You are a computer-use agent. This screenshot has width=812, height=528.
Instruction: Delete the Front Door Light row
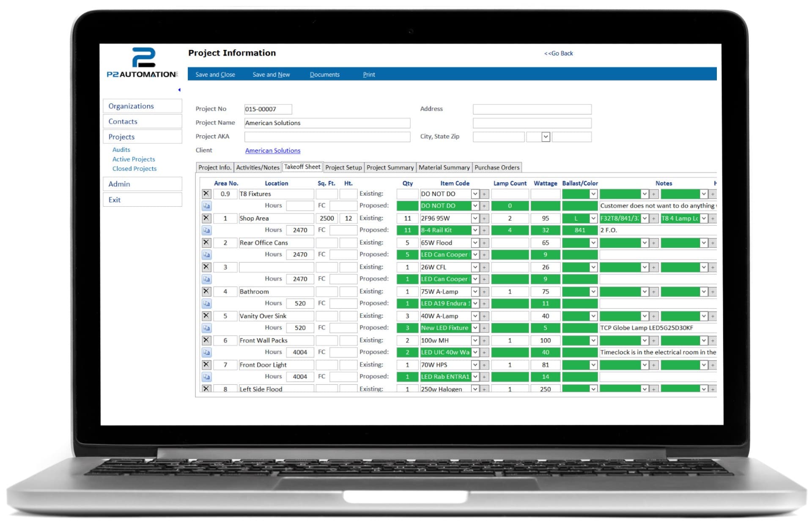[x=206, y=364]
